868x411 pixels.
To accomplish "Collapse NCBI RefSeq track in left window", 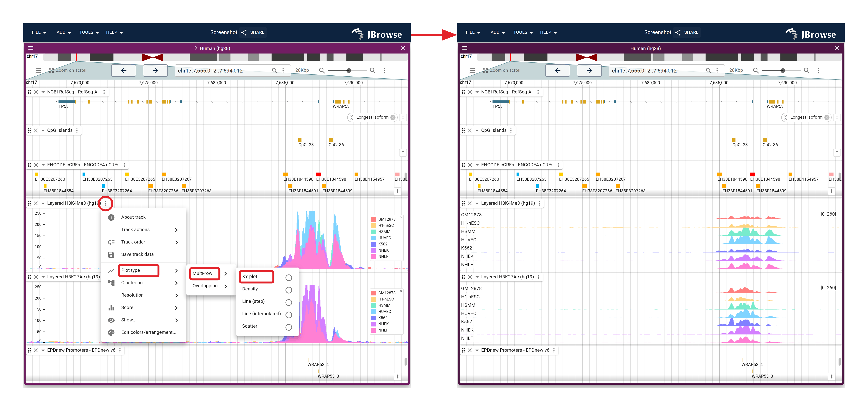I will [x=43, y=92].
